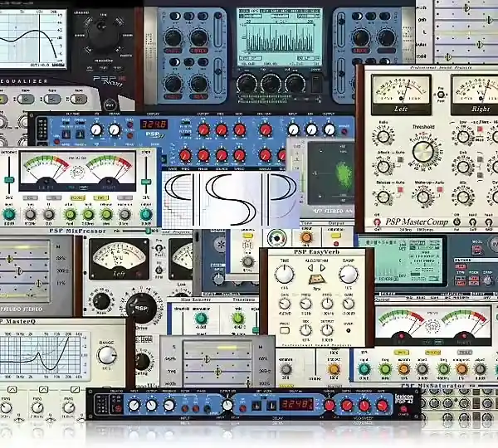Enable Attack Auto button in PSP MasterComp
The width and height of the screenshot is (498, 448).
coord(401,160)
